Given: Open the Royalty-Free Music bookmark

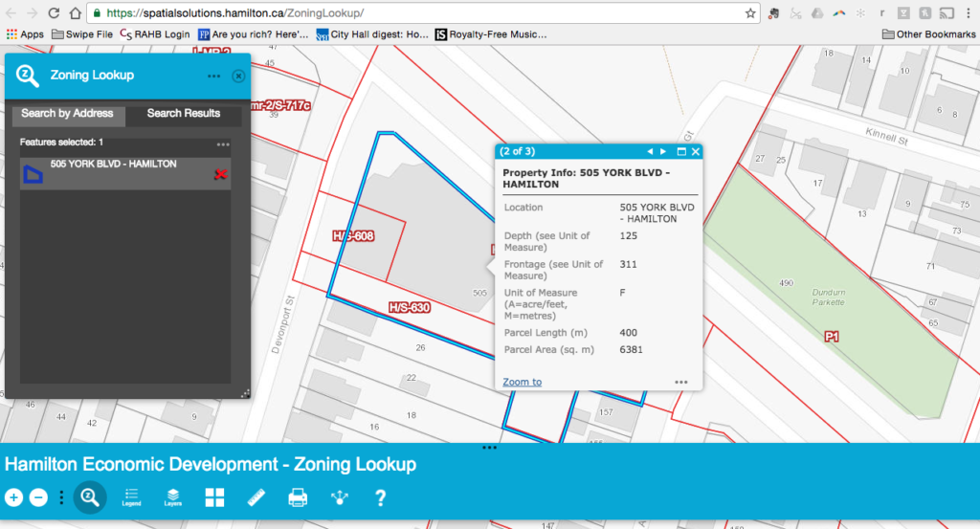Looking at the screenshot, I should pyautogui.click(x=491, y=34).
